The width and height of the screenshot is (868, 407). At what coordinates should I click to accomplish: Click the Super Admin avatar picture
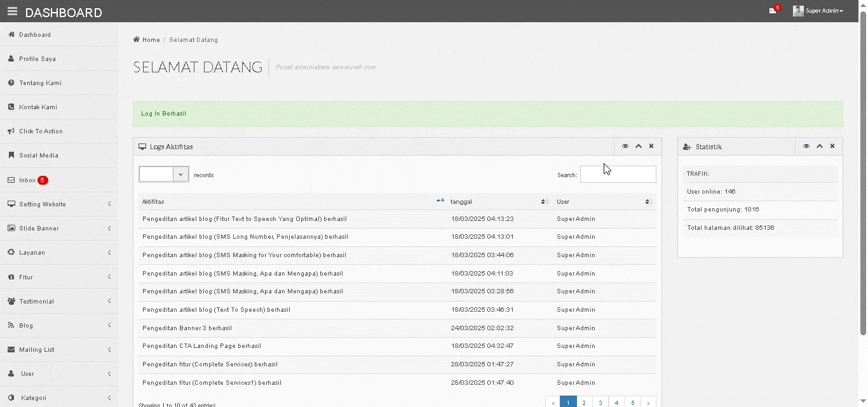point(798,11)
